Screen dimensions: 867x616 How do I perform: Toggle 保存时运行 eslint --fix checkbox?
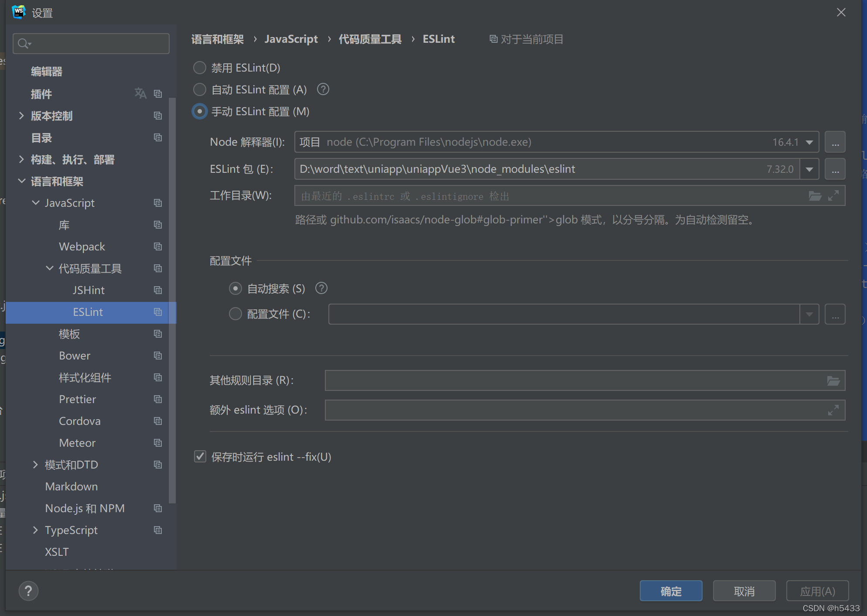click(200, 457)
